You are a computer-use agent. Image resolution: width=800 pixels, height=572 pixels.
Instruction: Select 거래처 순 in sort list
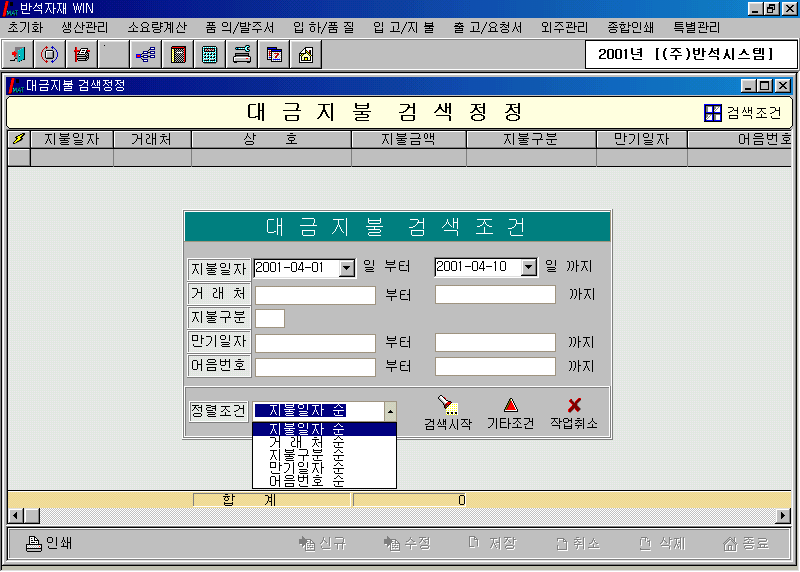point(324,441)
